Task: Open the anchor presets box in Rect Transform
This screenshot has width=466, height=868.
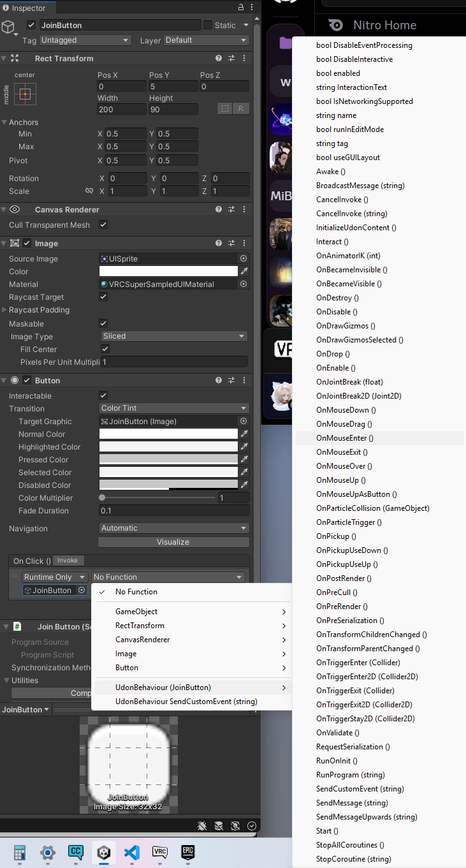Action: click(x=25, y=94)
